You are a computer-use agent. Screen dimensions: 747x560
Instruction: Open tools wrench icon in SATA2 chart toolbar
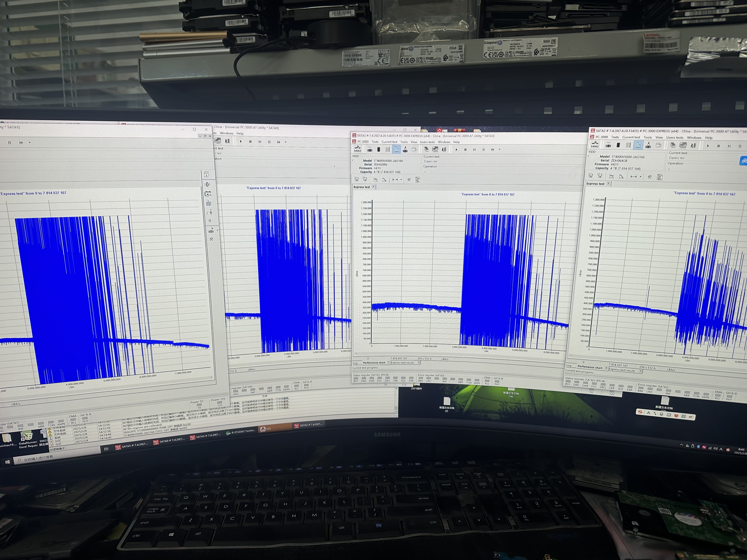[649, 176]
